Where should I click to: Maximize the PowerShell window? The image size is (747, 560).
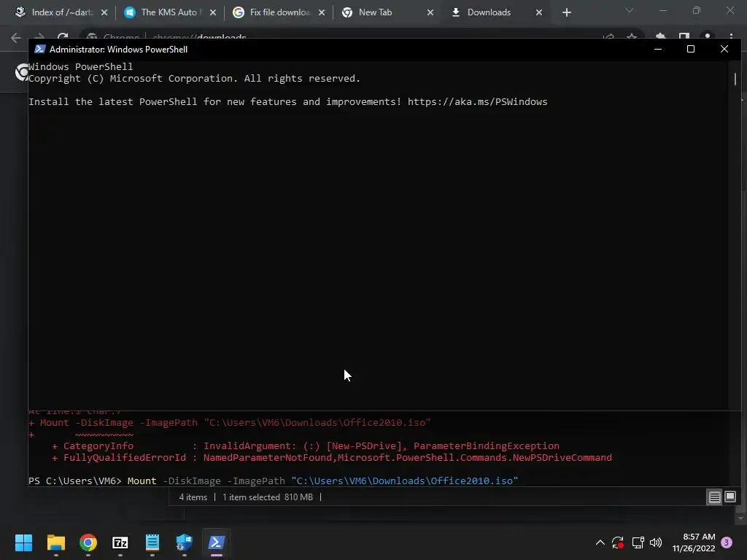coord(690,49)
